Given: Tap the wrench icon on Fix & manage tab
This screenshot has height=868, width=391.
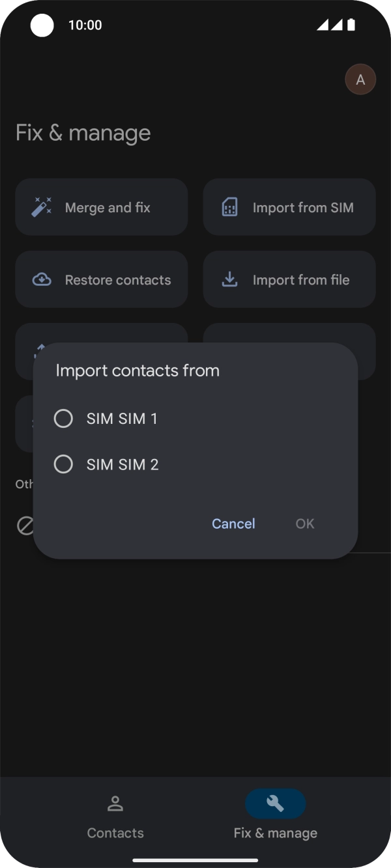Looking at the screenshot, I should pyautogui.click(x=275, y=804).
